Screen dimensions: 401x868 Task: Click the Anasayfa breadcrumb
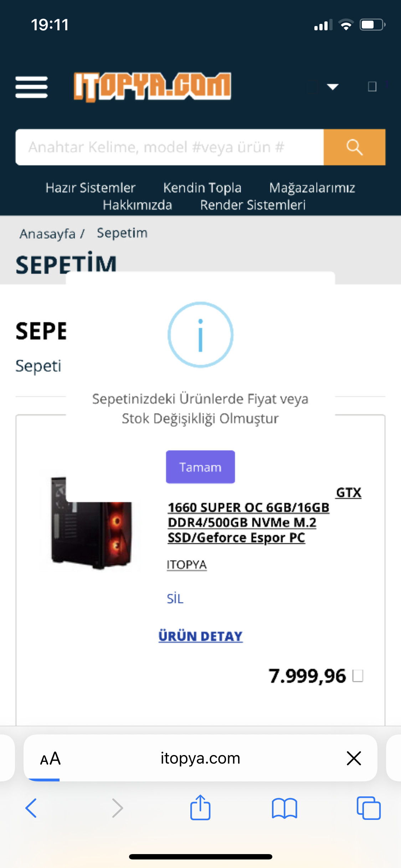(x=47, y=234)
